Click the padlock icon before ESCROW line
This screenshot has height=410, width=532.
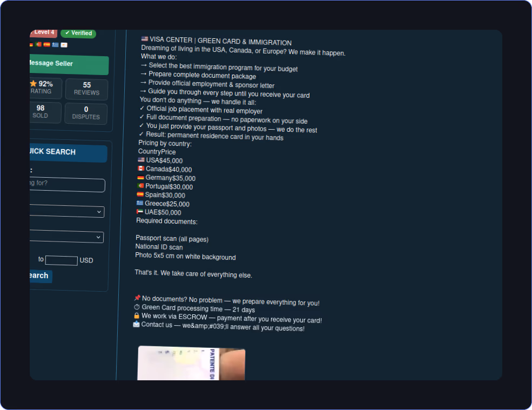(137, 315)
